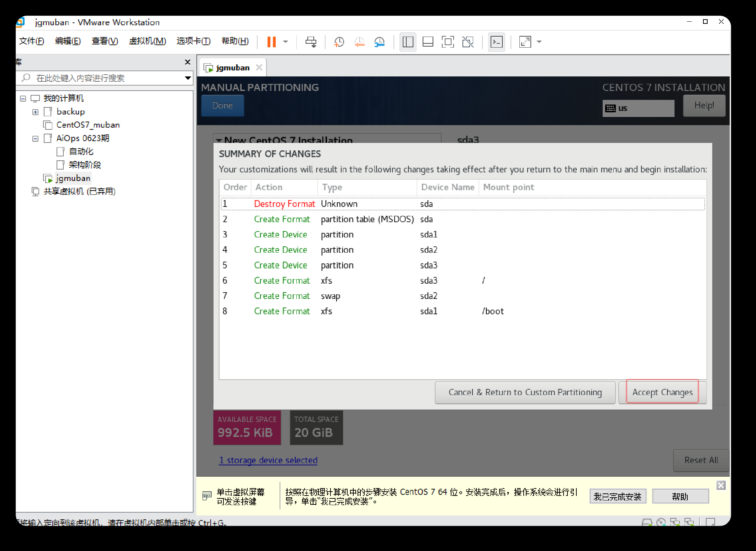Click the 帮助 button in the hint bar
Image resolution: width=756 pixels, height=551 pixels.
tap(680, 496)
